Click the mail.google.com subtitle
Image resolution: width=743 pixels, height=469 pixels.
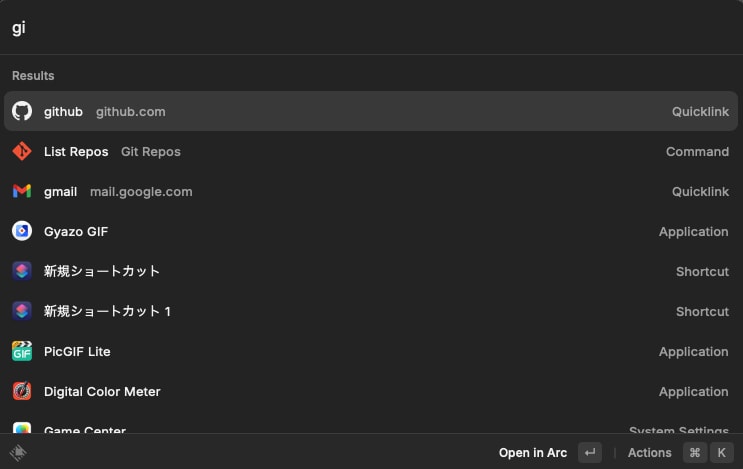tap(141, 192)
